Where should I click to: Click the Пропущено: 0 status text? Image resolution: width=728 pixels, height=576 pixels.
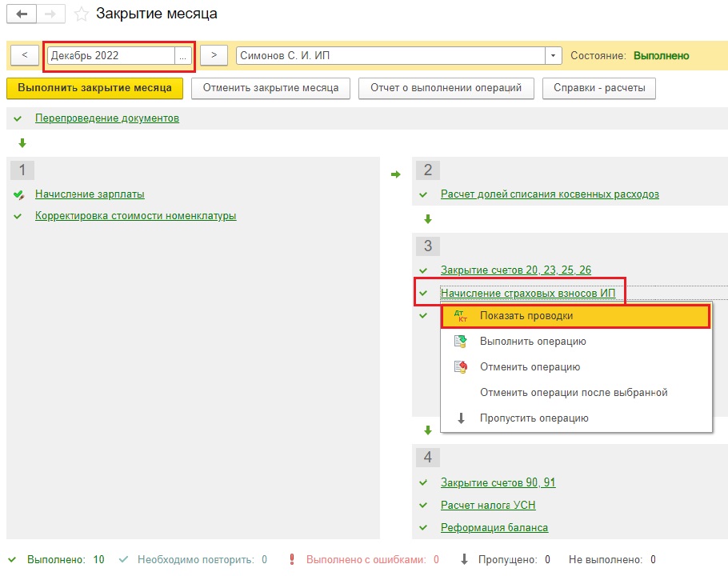pos(514,560)
